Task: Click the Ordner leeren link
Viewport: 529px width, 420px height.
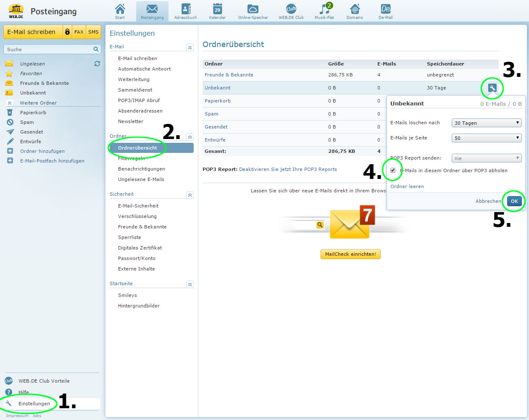Action: pyautogui.click(x=407, y=186)
